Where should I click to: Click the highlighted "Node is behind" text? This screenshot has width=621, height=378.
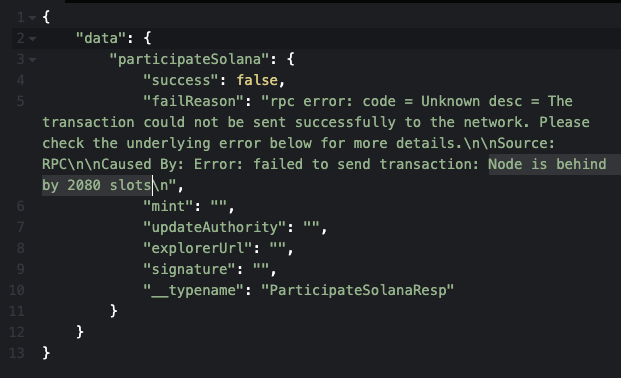tap(547, 164)
